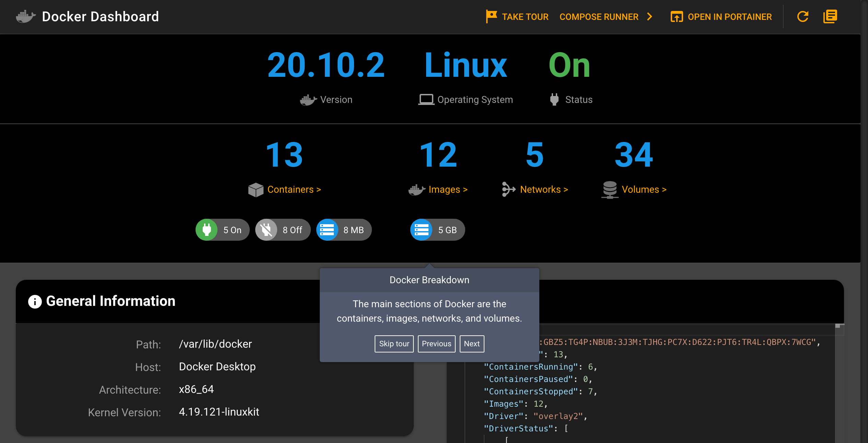Click the x86_64 architecture value
Image resolution: width=868 pixels, height=443 pixels.
coord(196,389)
